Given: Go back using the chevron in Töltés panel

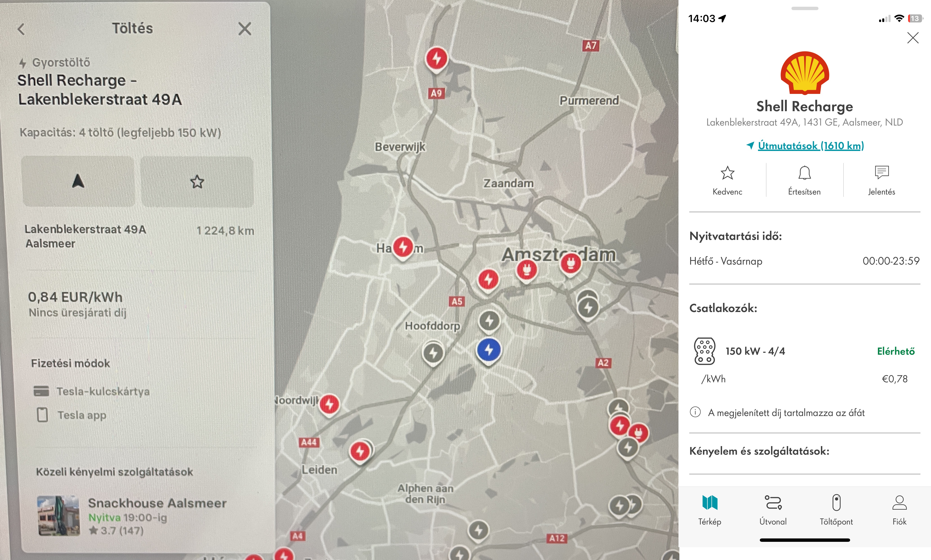Looking at the screenshot, I should click(21, 29).
